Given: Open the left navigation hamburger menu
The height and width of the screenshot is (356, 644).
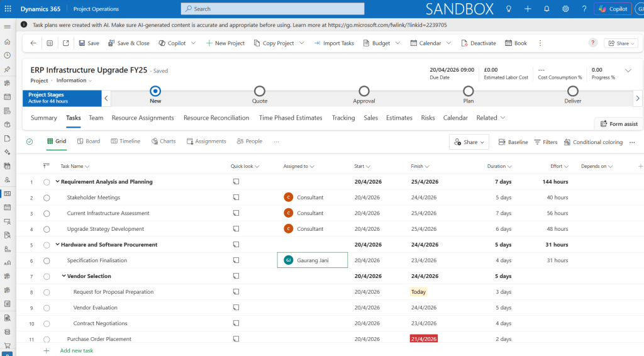Looking at the screenshot, I should (x=8, y=26).
